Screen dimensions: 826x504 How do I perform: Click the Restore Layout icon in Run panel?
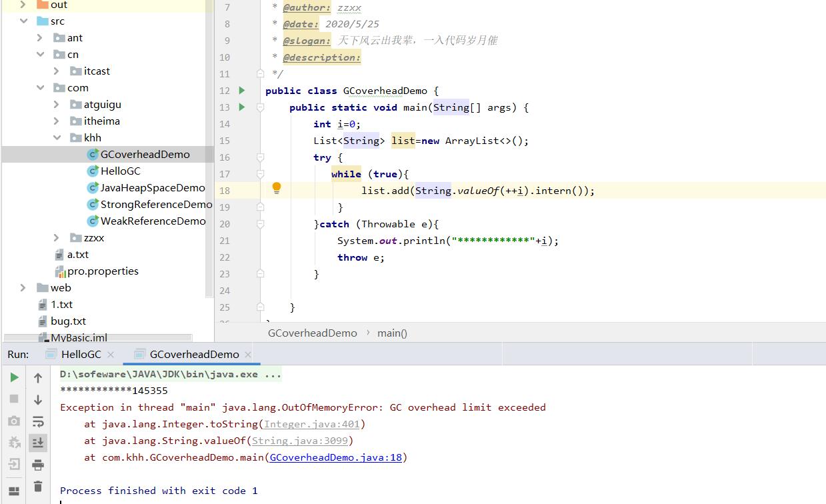[14, 492]
